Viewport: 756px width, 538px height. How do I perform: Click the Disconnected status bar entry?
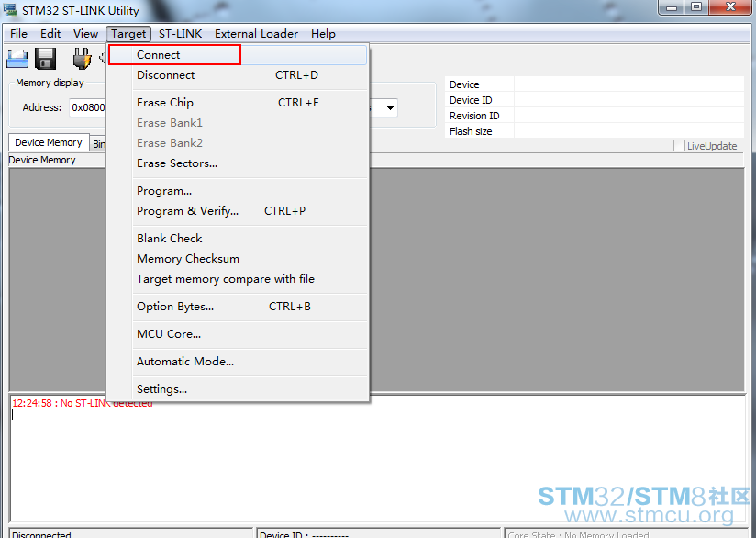[130, 533]
